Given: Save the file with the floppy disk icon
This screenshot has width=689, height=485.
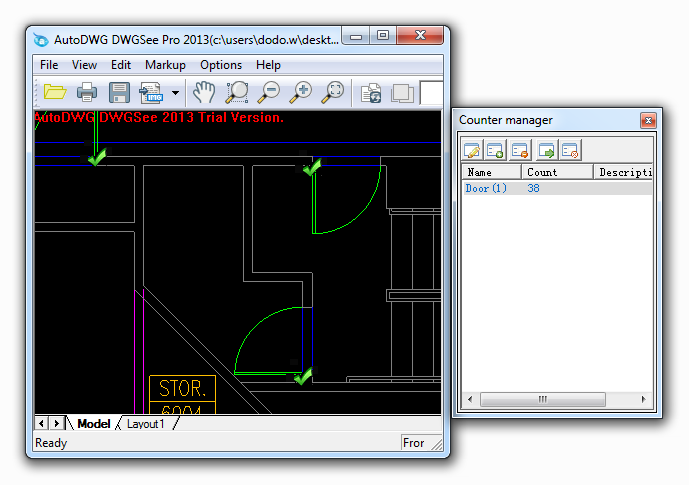Looking at the screenshot, I should 119,92.
